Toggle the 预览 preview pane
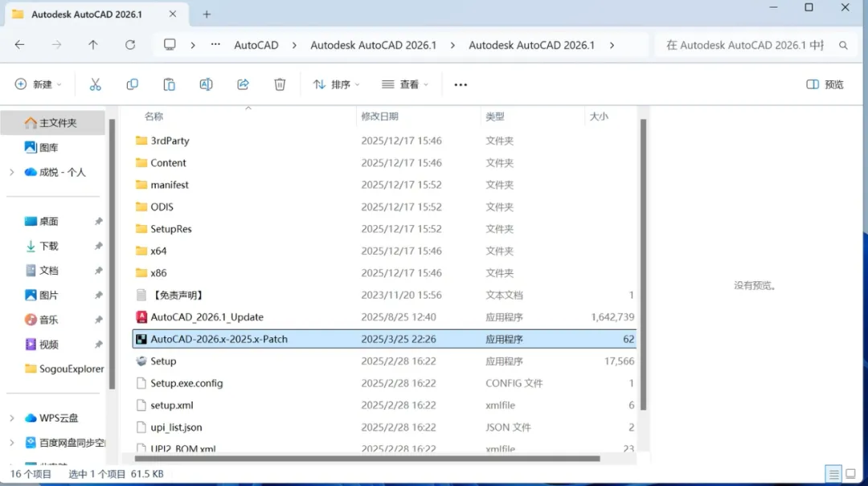868x486 pixels. pos(825,84)
